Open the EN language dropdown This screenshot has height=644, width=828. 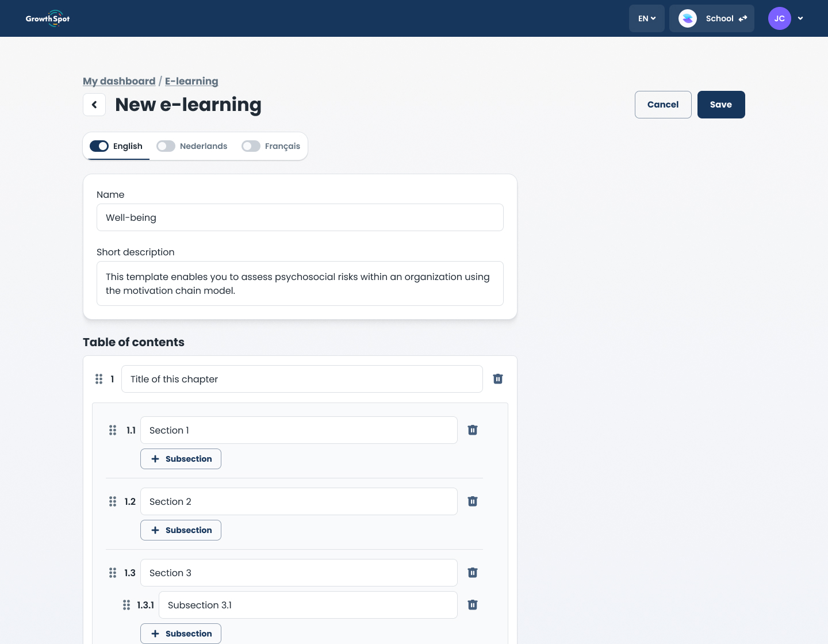click(x=647, y=18)
